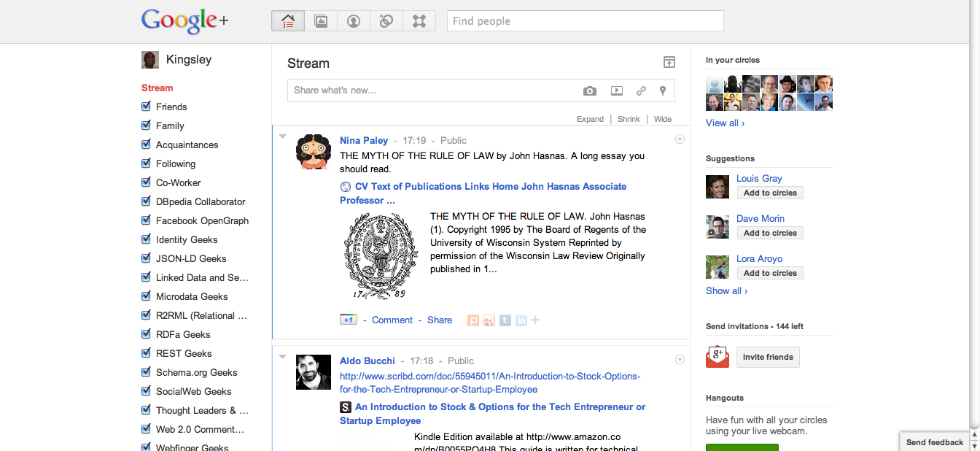Open options dropdown on Nina Paley's post
980x451 pixels.
point(680,139)
